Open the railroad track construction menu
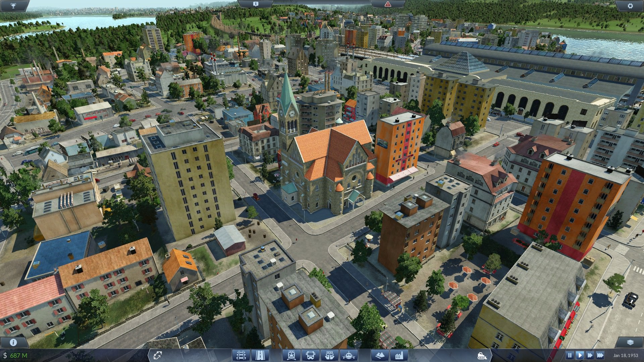 click(x=241, y=355)
